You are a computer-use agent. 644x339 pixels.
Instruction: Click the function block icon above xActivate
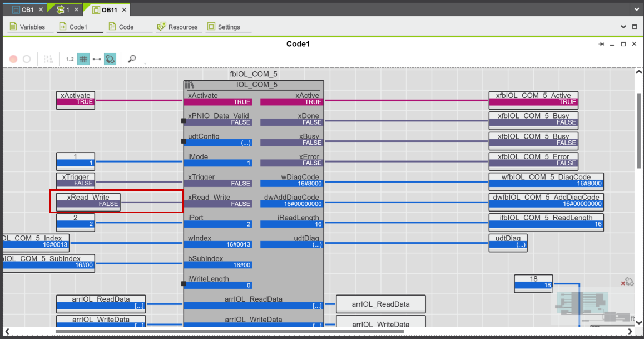(x=189, y=85)
